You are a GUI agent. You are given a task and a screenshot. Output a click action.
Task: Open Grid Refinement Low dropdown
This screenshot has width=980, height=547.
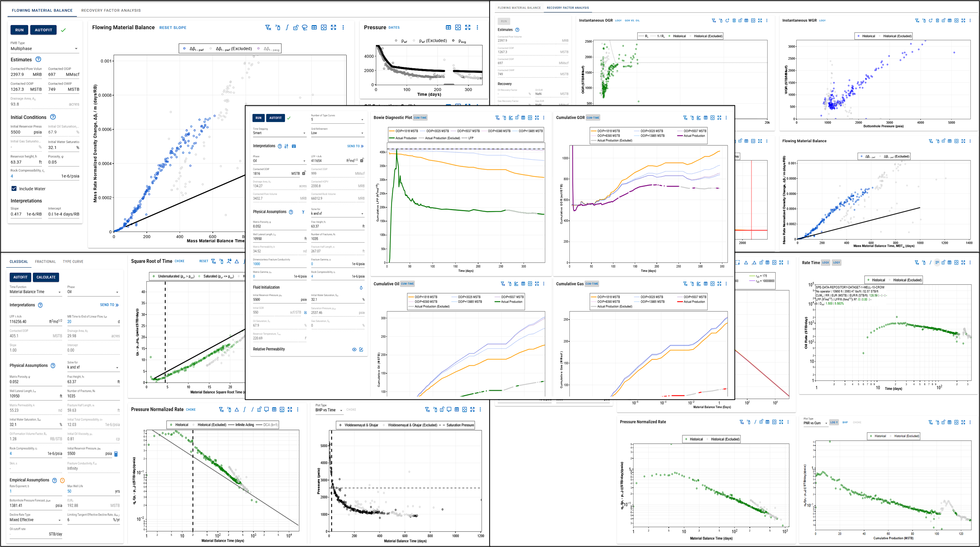pos(337,133)
